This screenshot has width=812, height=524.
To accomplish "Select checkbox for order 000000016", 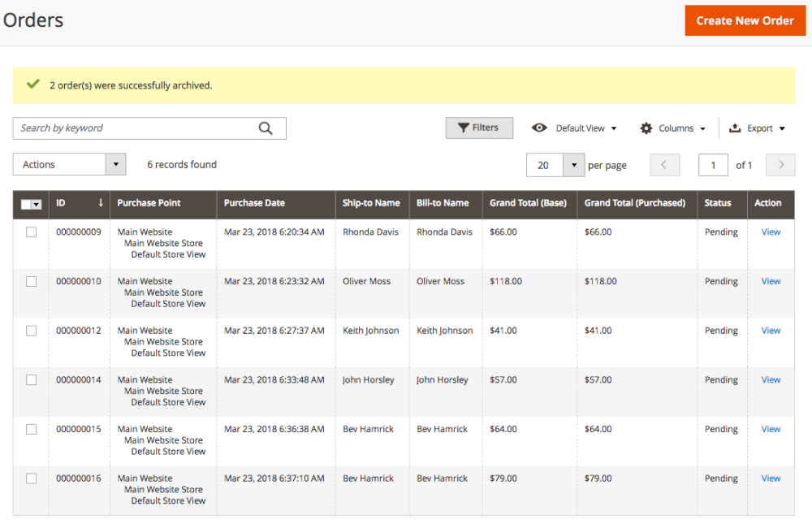I will 32,479.
